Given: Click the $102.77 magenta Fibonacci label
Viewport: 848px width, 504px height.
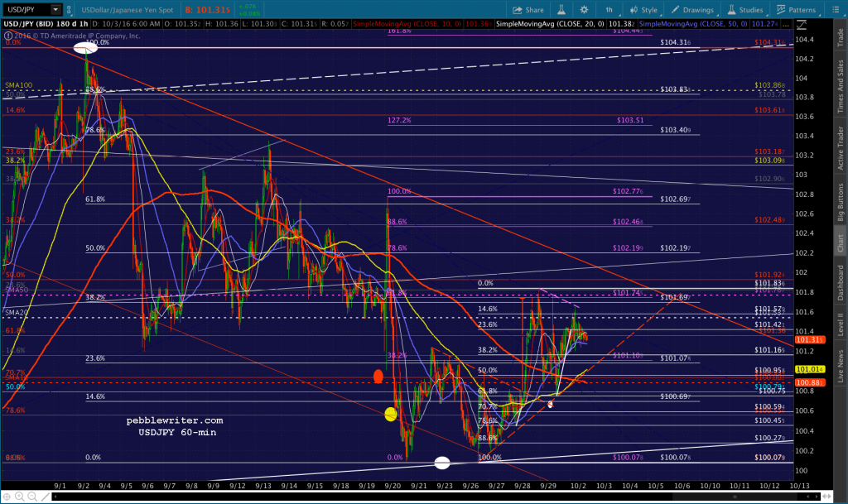Looking at the screenshot, I should [x=628, y=191].
